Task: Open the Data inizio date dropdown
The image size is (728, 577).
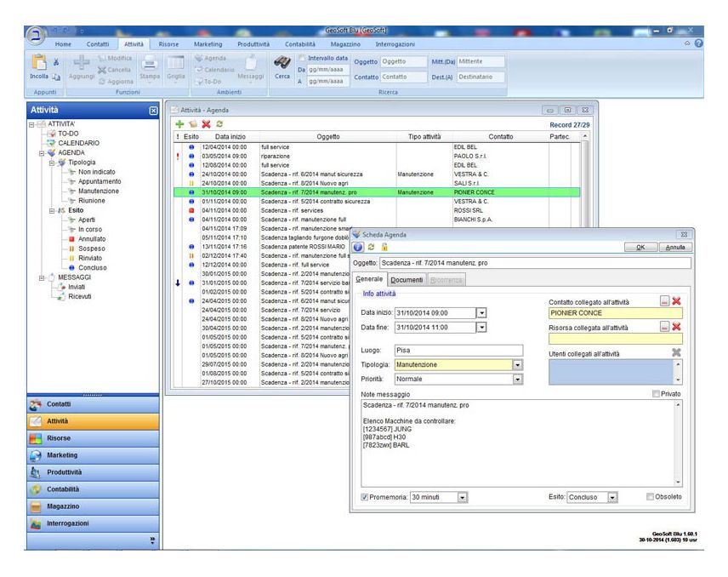Action: pyautogui.click(x=481, y=313)
